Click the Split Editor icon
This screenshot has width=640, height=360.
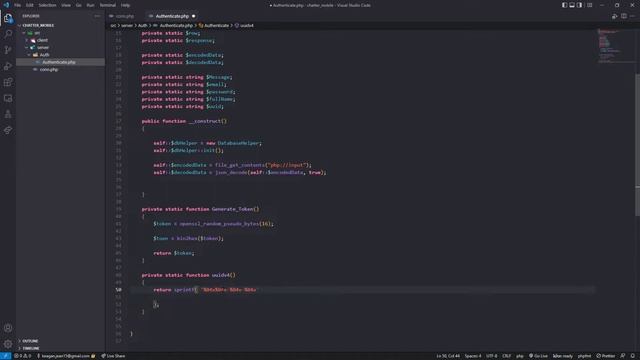[x=624, y=16]
